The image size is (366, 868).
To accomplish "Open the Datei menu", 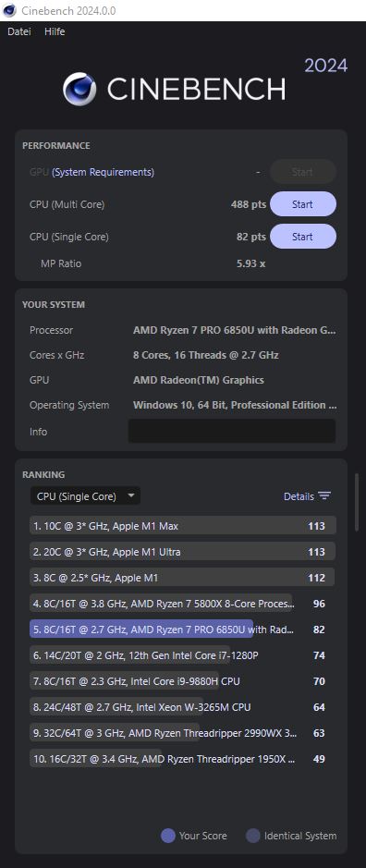I will pos(18,31).
